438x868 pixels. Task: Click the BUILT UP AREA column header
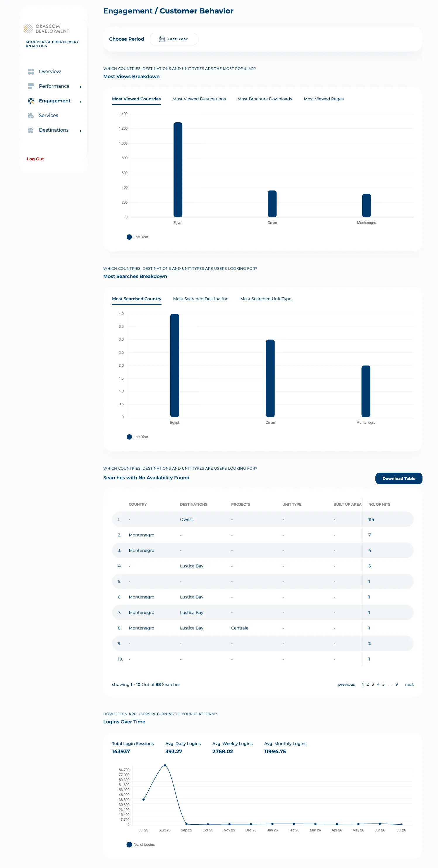pos(347,505)
